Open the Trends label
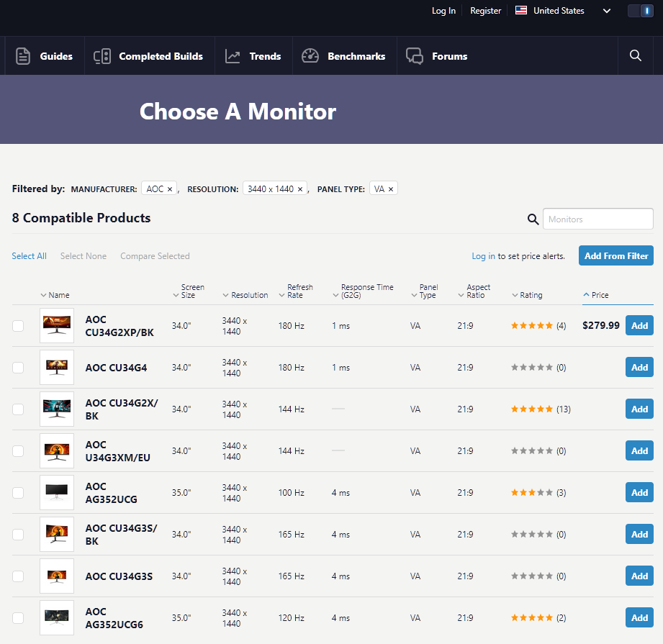663x644 pixels. 265,56
